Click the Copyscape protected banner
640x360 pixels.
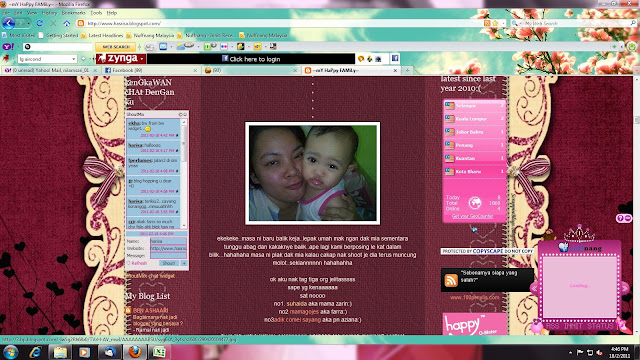pos(487,251)
